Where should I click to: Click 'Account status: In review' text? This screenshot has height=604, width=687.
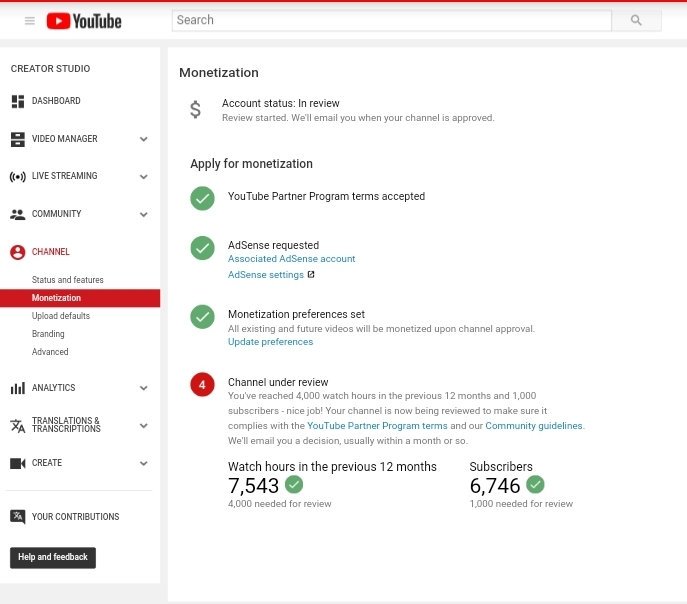click(280, 103)
